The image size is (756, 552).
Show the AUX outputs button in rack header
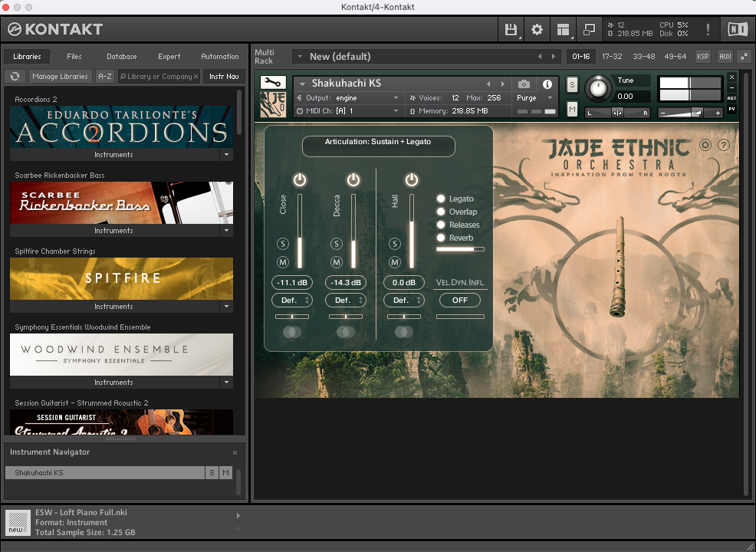tap(725, 57)
